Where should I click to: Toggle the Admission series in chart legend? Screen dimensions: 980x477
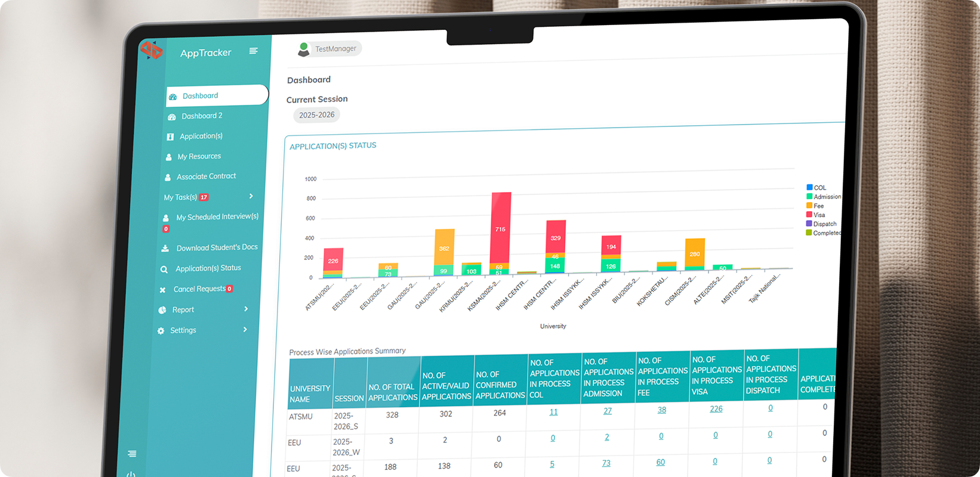pos(827,196)
